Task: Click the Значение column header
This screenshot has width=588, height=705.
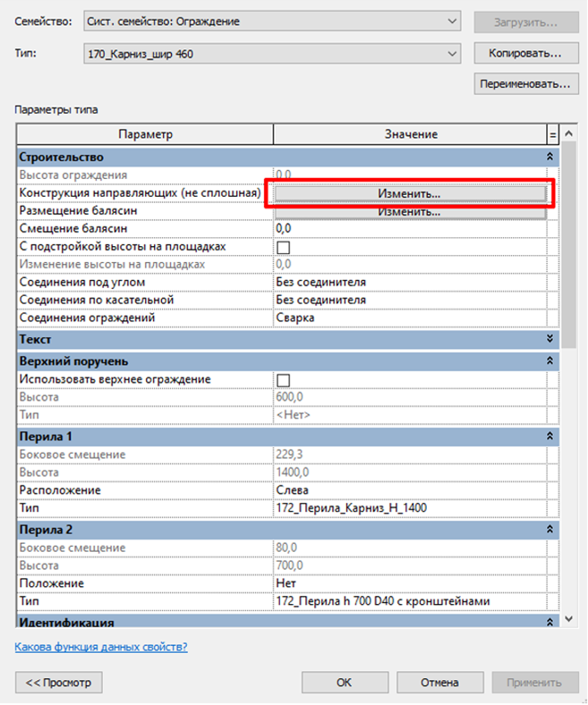Action: [x=410, y=134]
